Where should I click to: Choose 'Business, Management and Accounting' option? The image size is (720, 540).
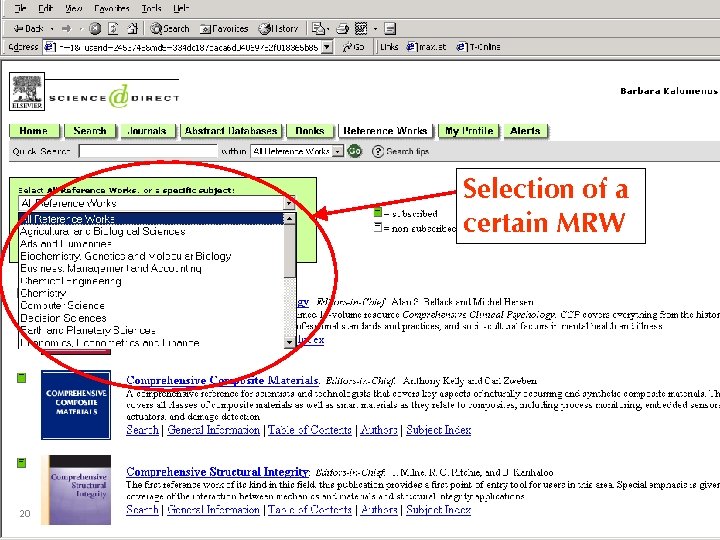click(151, 268)
